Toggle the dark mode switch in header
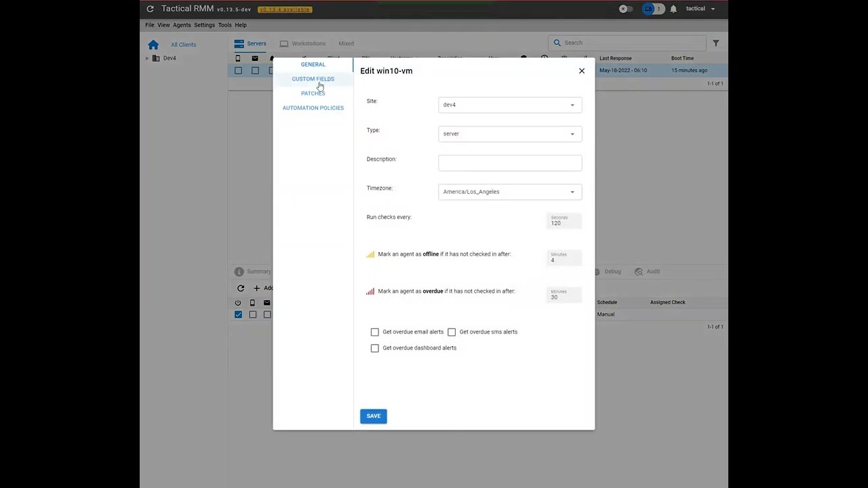This screenshot has width=868, height=488. pos(626,9)
